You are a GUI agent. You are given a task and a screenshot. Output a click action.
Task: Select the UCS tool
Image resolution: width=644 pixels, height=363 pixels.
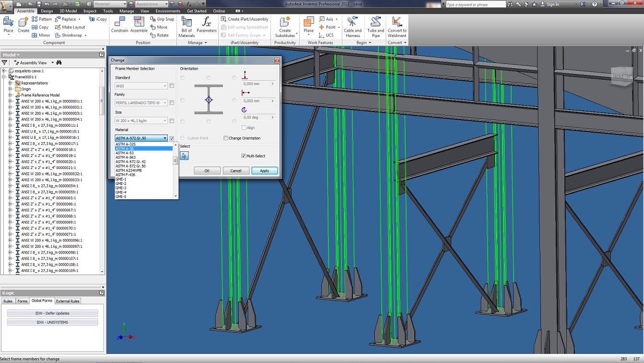(x=326, y=35)
